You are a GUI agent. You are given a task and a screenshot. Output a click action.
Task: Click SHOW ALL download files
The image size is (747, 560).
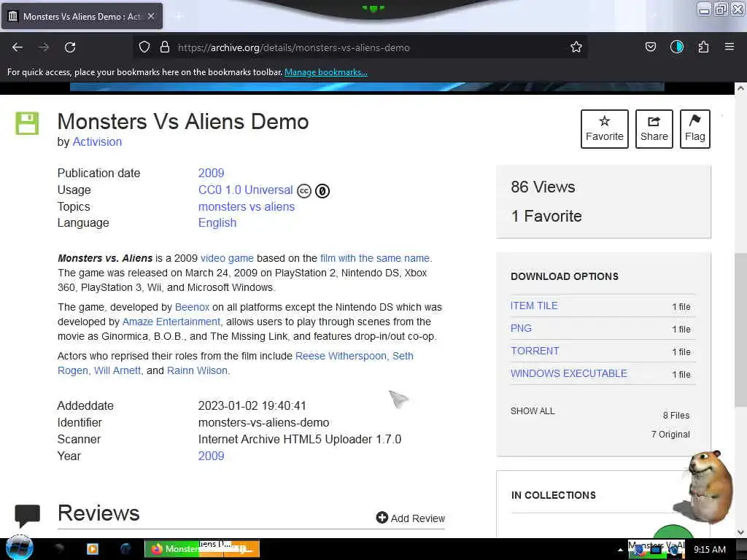pos(533,411)
